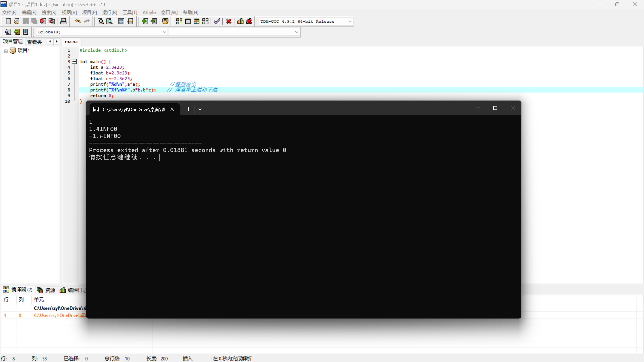Click the purple checkmark syntax check icon
This screenshot has width=644, height=362.
pos(217,21)
